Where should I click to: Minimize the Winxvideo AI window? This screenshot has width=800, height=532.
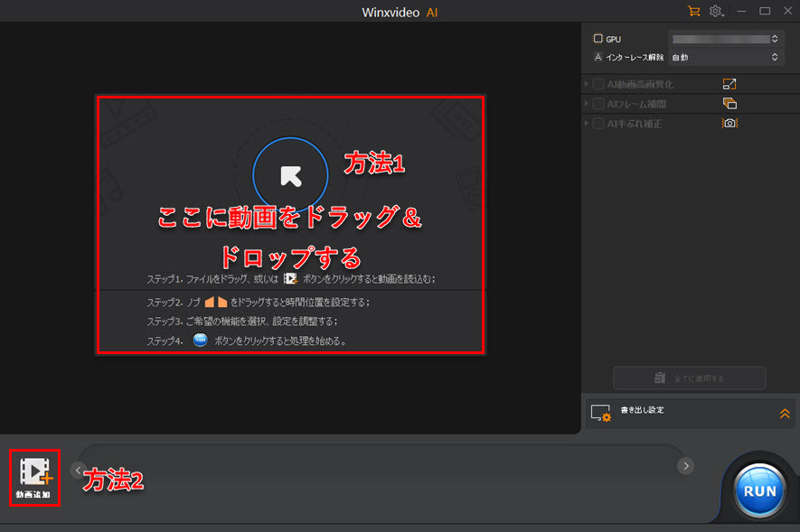pyautogui.click(x=741, y=11)
